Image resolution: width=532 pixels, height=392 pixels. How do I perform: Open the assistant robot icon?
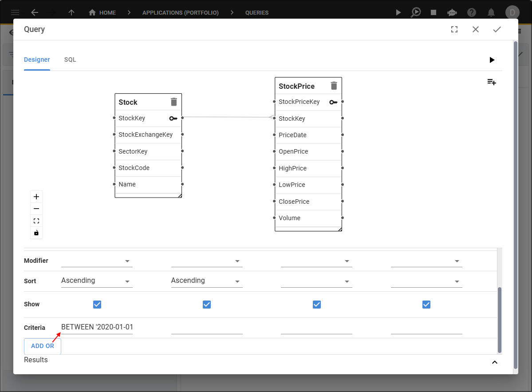point(452,12)
